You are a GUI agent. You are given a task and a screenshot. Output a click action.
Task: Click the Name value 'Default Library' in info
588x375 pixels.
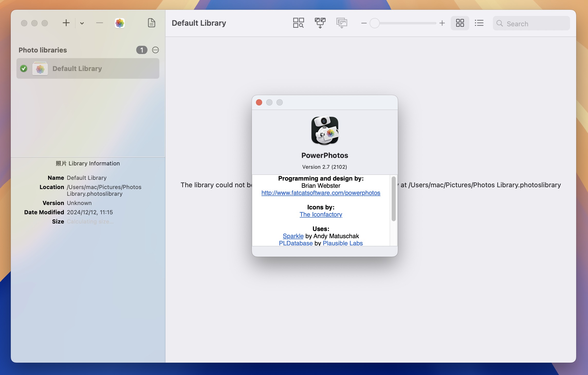pos(87,178)
